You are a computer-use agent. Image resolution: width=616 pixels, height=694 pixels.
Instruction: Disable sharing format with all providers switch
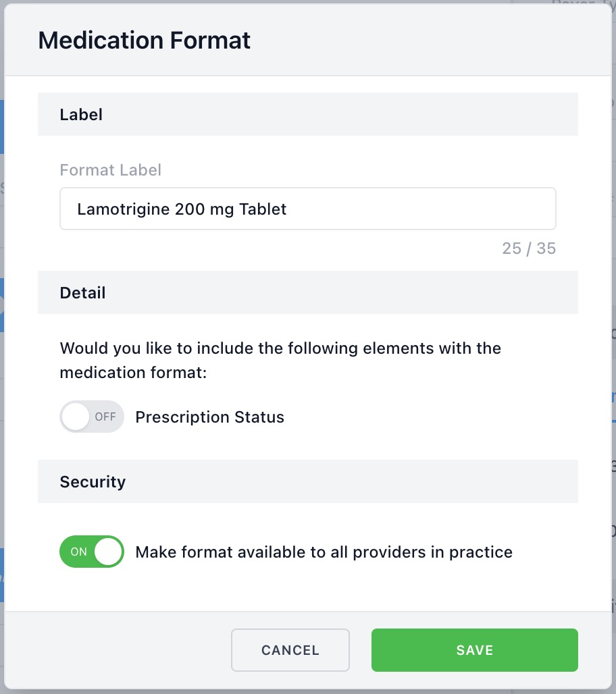(x=92, y=552)
